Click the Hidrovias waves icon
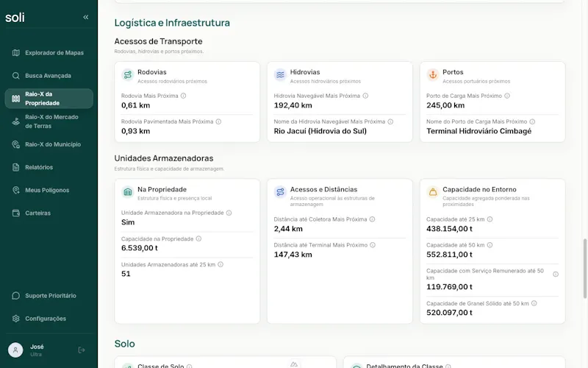This screenshot has height=368, width=588. [x=280, y=75]
